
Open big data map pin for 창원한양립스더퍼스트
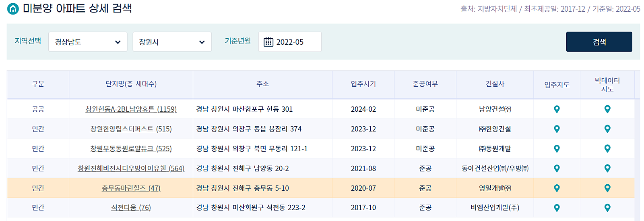tap(607, 129)
